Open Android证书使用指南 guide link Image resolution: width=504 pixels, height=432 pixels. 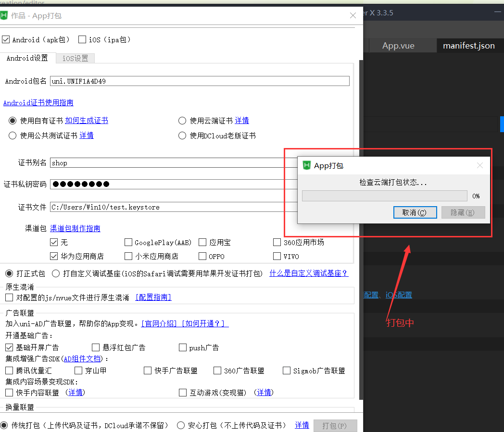pos(38,102)
